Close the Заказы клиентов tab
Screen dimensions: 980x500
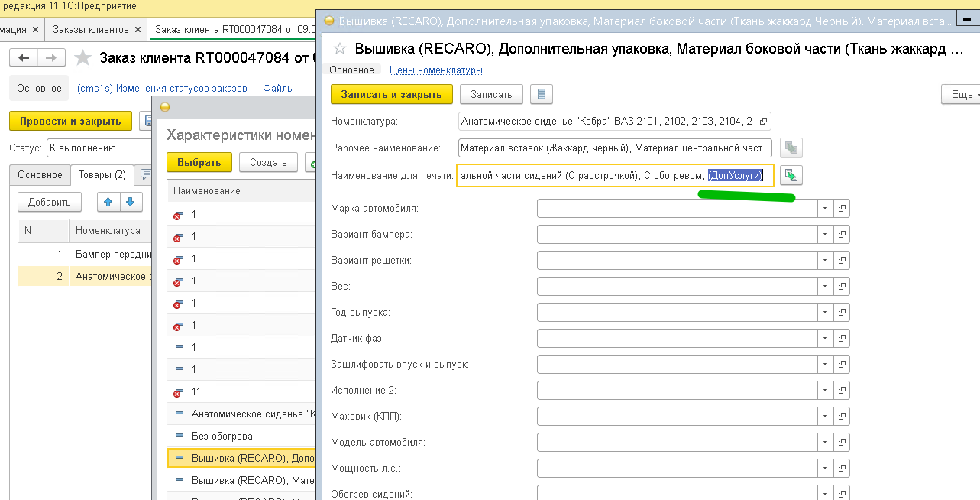137,30
